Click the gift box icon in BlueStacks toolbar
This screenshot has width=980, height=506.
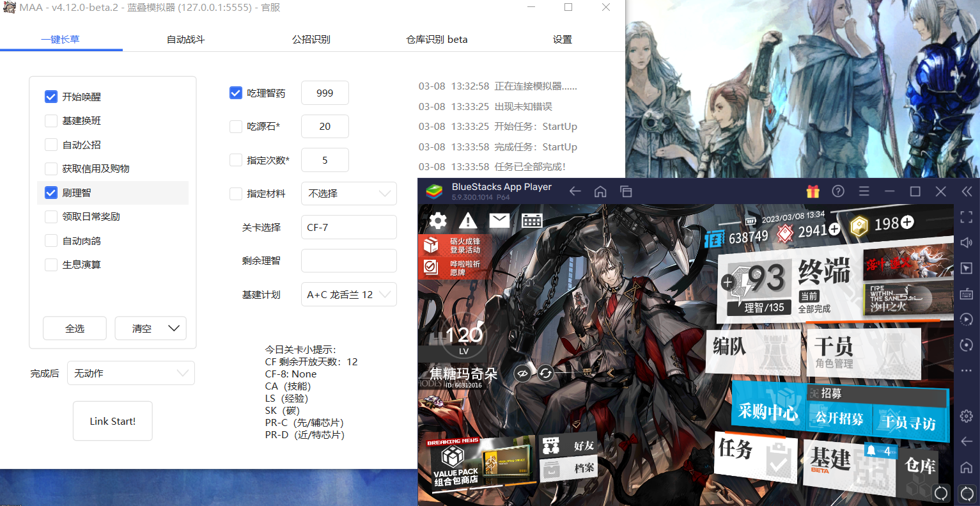[x=813, y=191]
